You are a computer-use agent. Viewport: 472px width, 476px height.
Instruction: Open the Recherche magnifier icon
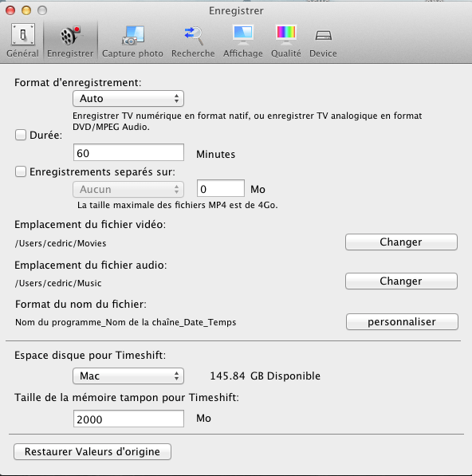[x=193, y=35]
